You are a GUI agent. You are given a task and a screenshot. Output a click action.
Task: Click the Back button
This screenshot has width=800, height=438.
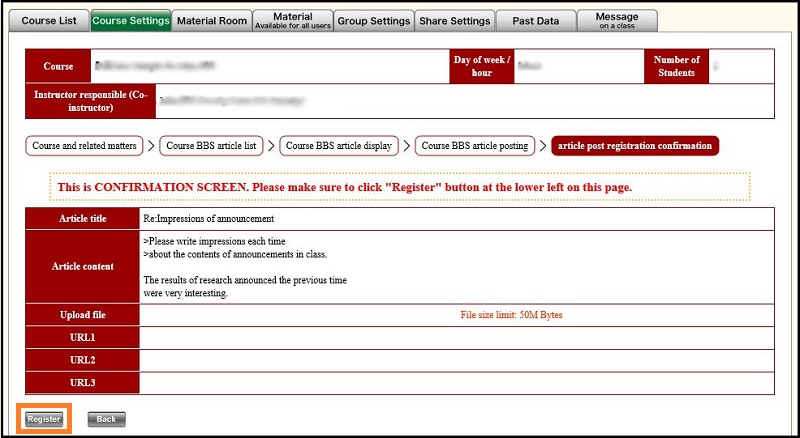click(x=106, y=420)
